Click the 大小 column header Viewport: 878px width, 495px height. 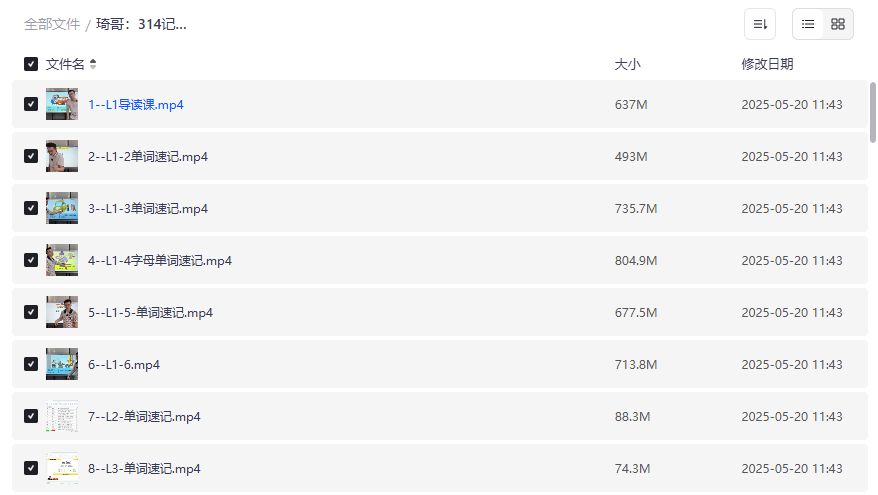point(627,64)
